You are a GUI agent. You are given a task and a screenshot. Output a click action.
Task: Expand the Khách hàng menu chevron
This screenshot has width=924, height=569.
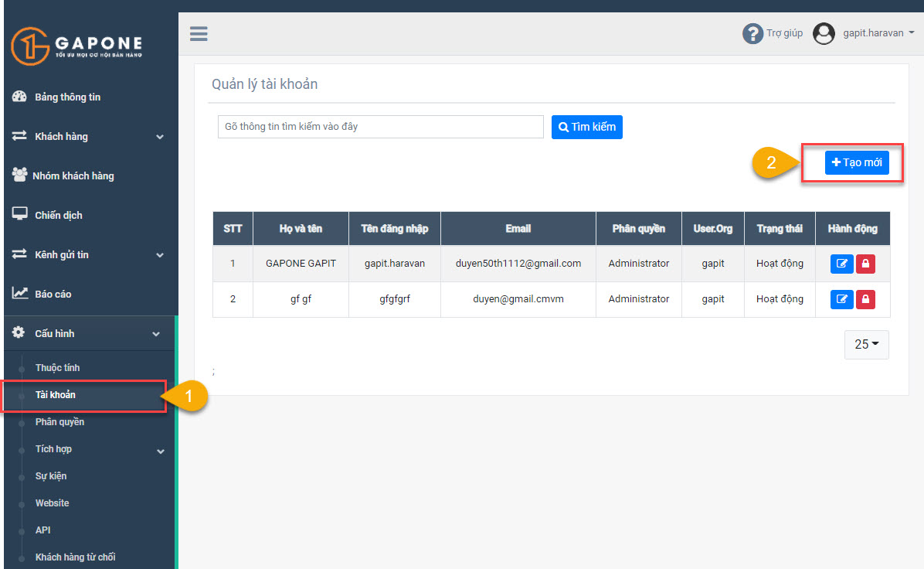click(x=160, y=137)
